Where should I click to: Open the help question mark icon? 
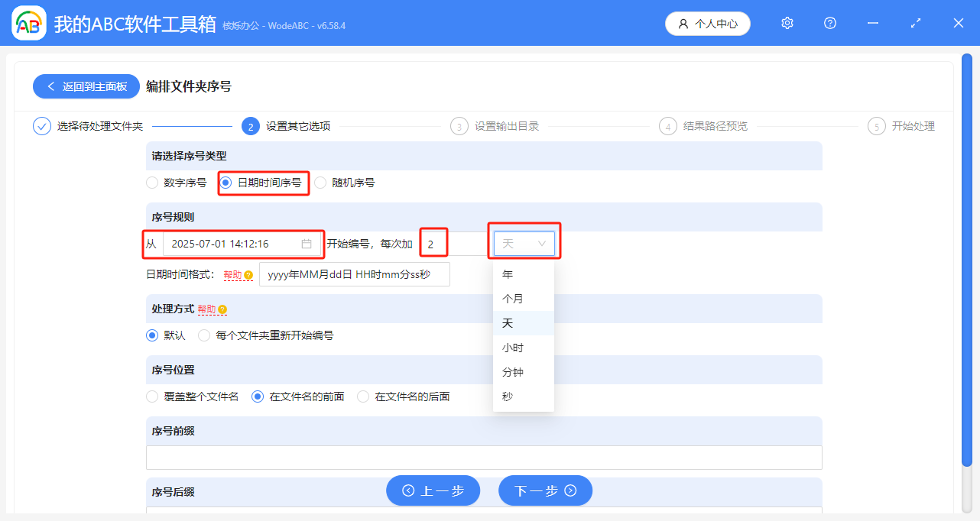click(830, 24)
